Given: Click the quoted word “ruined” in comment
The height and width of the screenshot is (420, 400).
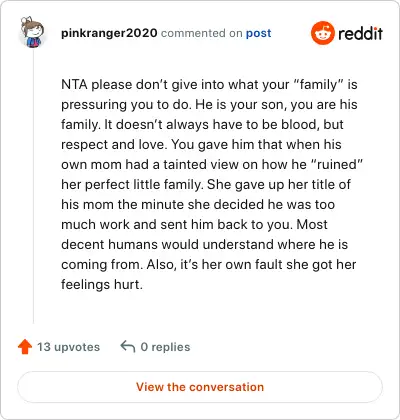Looking at the screenshot, I should [336, 164].
